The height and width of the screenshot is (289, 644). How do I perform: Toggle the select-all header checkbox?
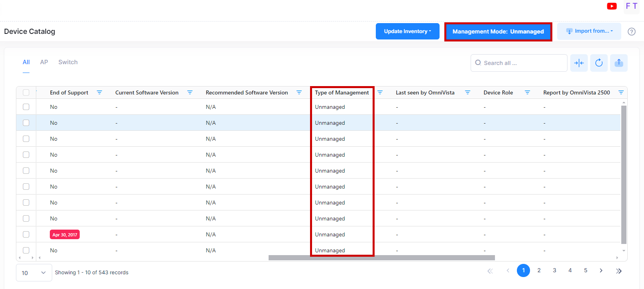click(26, 92)
